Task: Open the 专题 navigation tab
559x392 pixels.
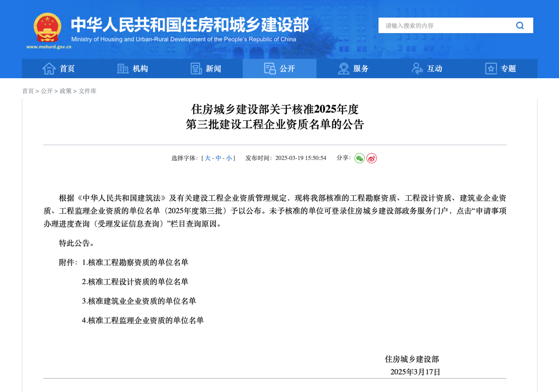Action: pos(501,68)
